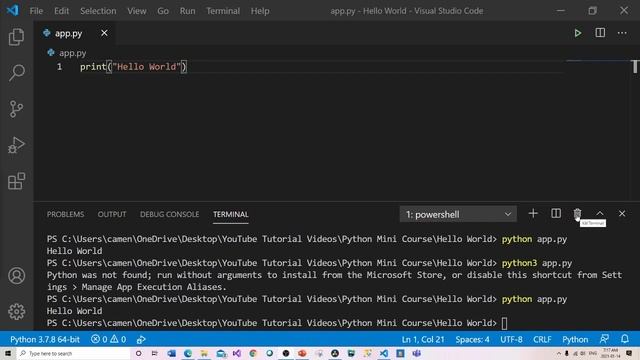This screenshot has height=360, width=640.
Task: Open the Search view in activity bar
Action: 16,73
